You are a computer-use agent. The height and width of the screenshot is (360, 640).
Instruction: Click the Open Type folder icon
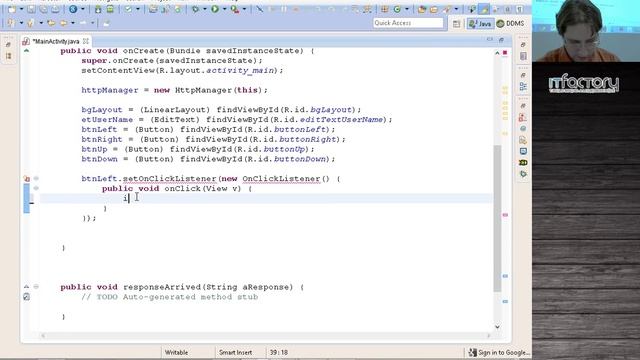pyautogui.click(x=422, y=9)
